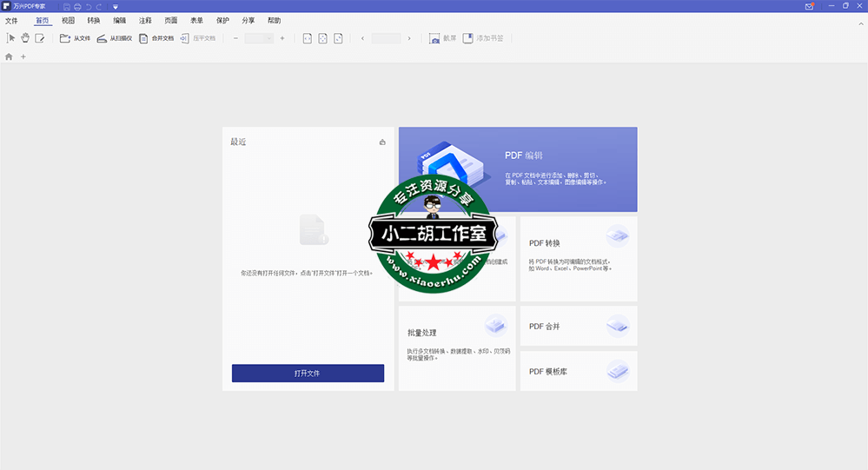
Task: Open the PDF 模板库 (Template library) card
Action: pos(578,371)
